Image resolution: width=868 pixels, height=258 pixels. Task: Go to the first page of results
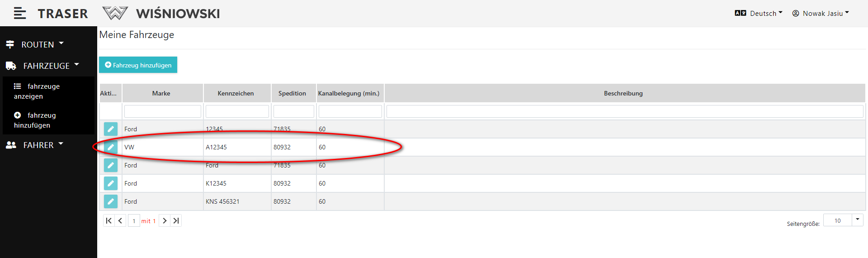click(108, 220)
